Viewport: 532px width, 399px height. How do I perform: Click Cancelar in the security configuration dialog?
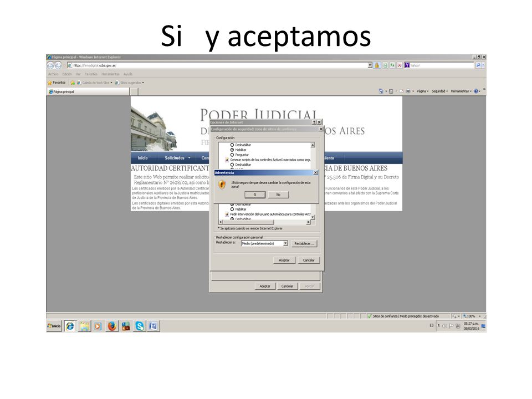point(309,260)
